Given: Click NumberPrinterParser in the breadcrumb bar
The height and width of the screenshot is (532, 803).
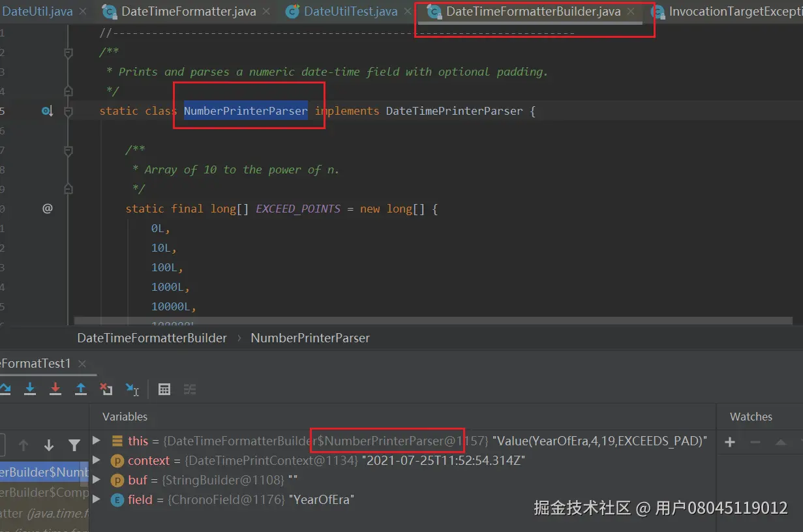Looking at the screenshot, I should coord(310,338).
